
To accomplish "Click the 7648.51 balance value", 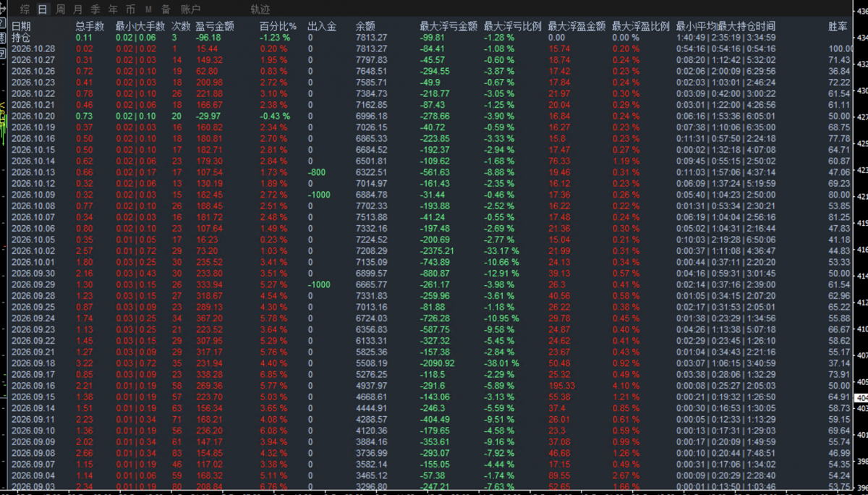I will click(x=371, y=71).
